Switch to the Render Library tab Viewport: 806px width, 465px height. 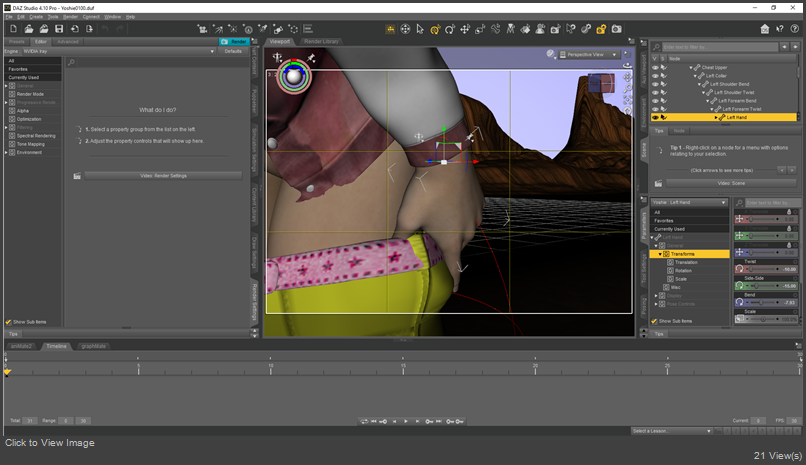pos(321,42)
